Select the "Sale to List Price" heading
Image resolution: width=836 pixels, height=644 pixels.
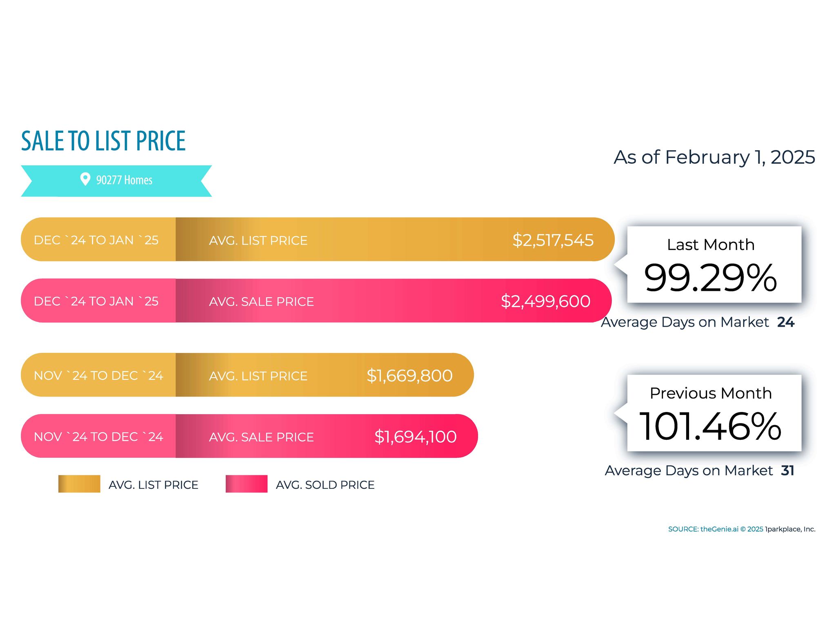coord(103,141)
